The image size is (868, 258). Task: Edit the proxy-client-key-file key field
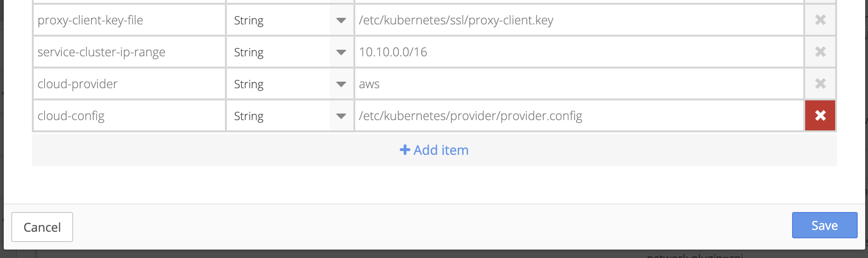[129, 20]
